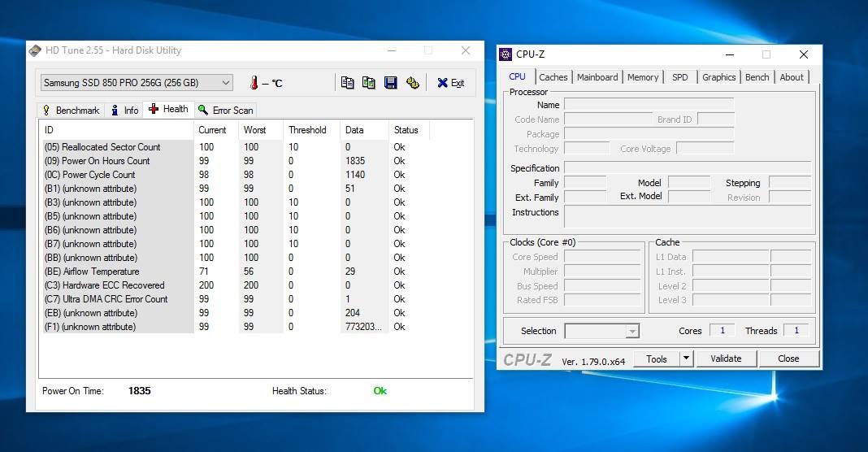
Task: Click the copy screenshot to clipboard icon
Action: [x=369, y=83]
